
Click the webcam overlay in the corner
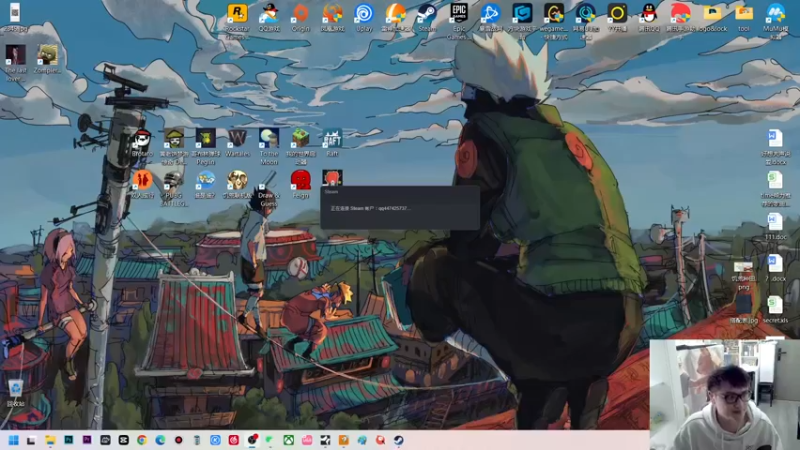(x=724, y=395)
